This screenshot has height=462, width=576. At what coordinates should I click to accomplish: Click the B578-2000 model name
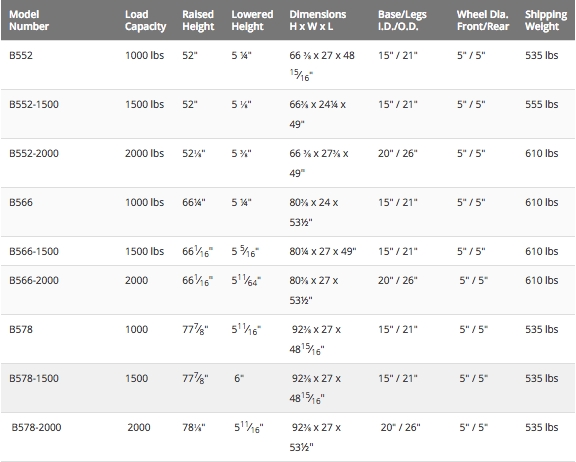[x=36, y=427]
